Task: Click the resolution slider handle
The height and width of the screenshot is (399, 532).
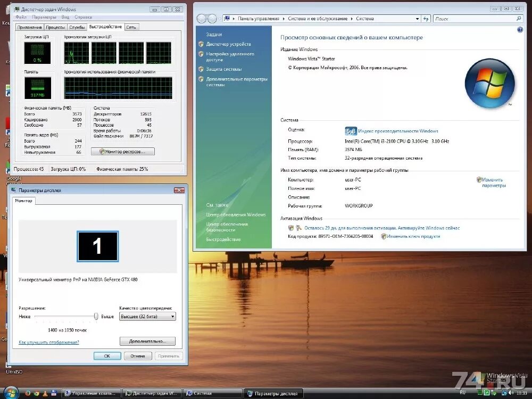Action: pyautogui.click(x=96, y=316)
